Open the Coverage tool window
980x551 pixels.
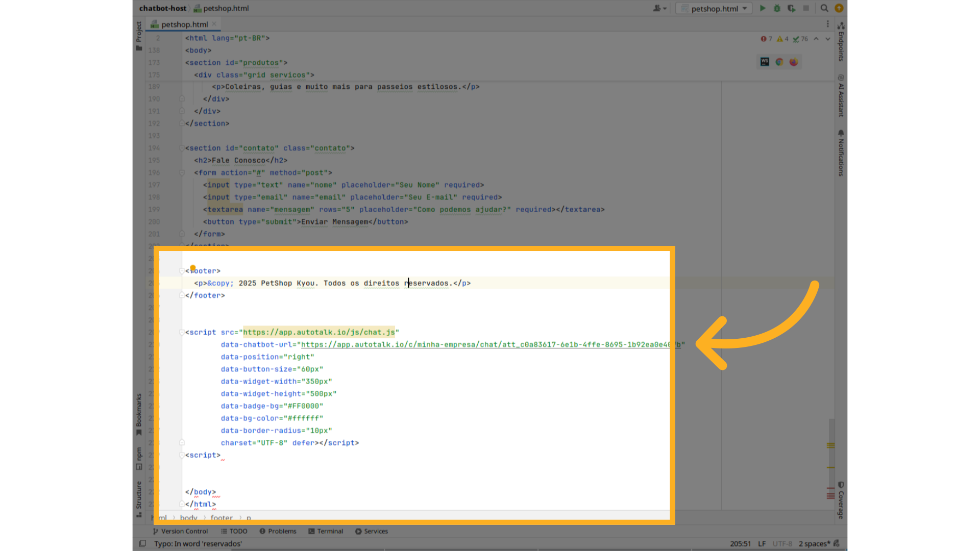click(841, 500)
